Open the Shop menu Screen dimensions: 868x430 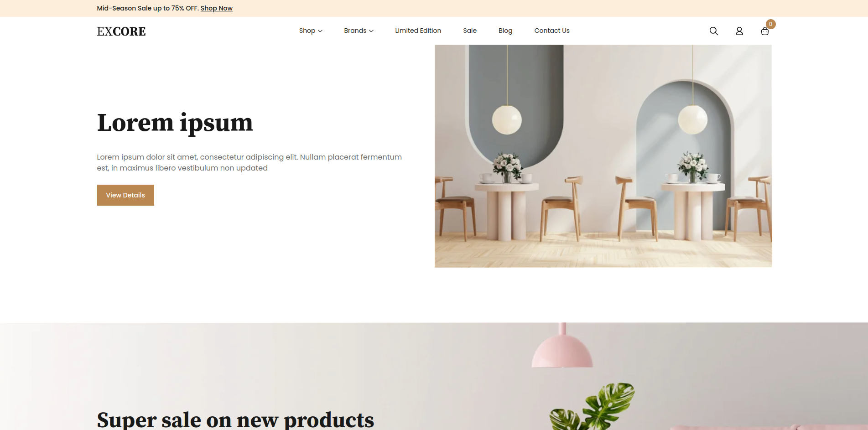(x=307, y=31)
